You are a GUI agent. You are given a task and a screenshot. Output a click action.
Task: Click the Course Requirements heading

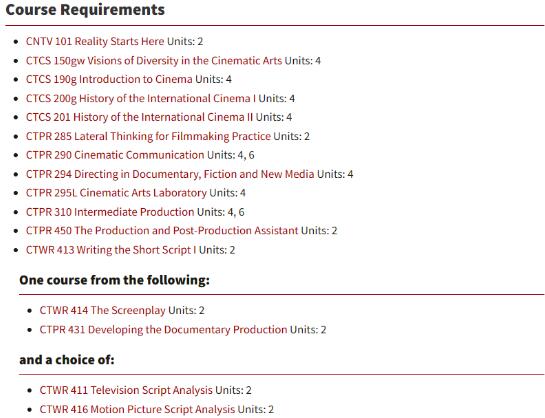point(85,10)
